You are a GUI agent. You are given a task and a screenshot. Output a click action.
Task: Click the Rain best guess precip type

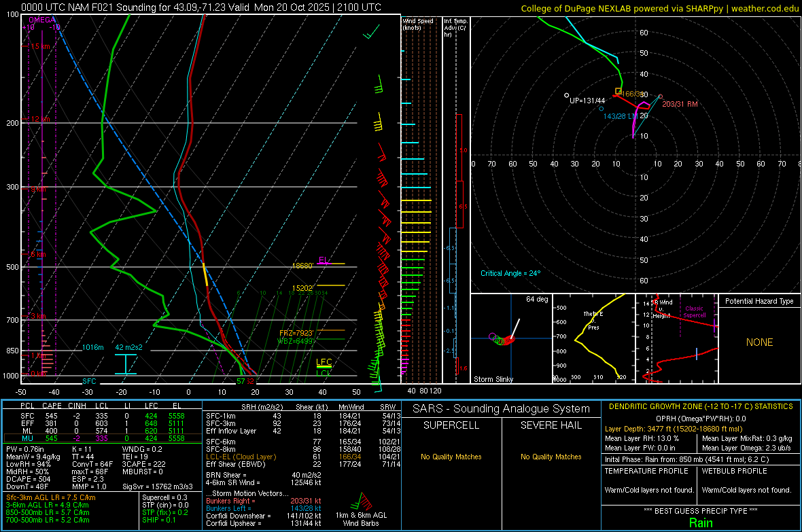tap(699, 522)
